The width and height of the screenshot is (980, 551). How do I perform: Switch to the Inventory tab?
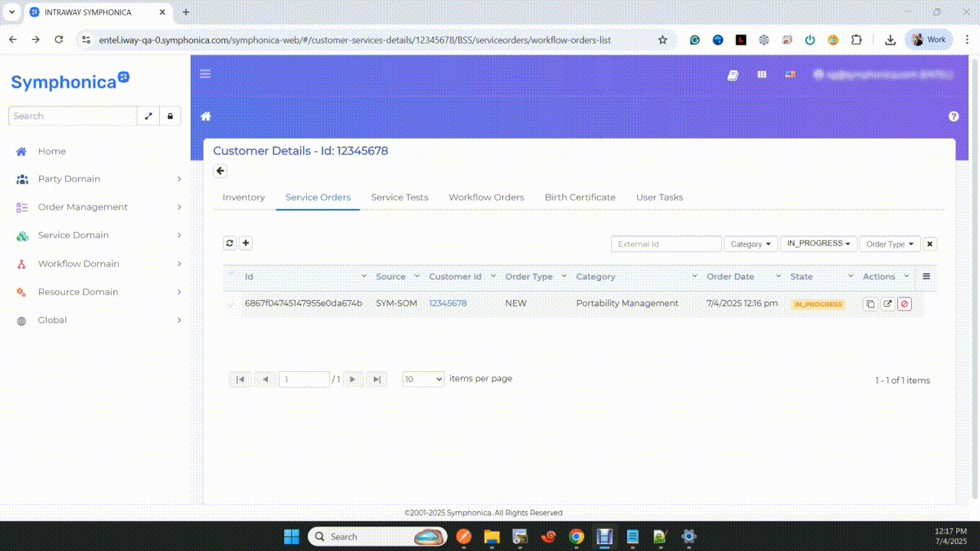pos(243,197)
